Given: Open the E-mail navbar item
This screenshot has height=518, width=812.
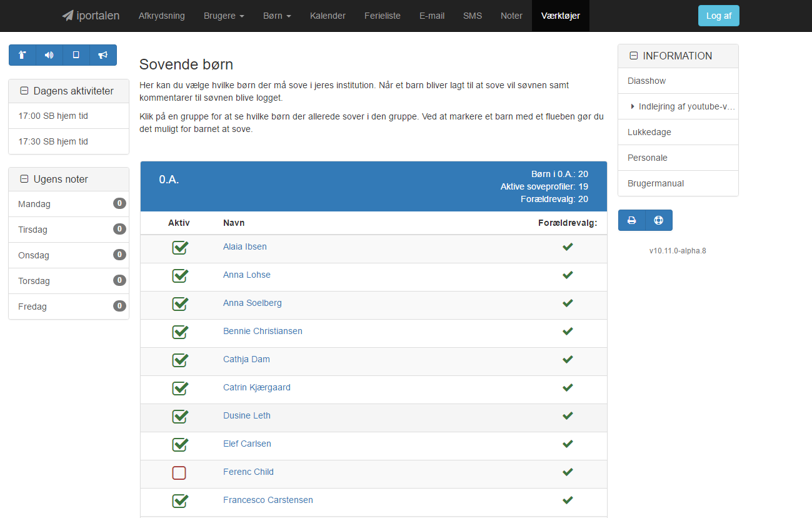Looking at the screenshot, I should point(432,16).
